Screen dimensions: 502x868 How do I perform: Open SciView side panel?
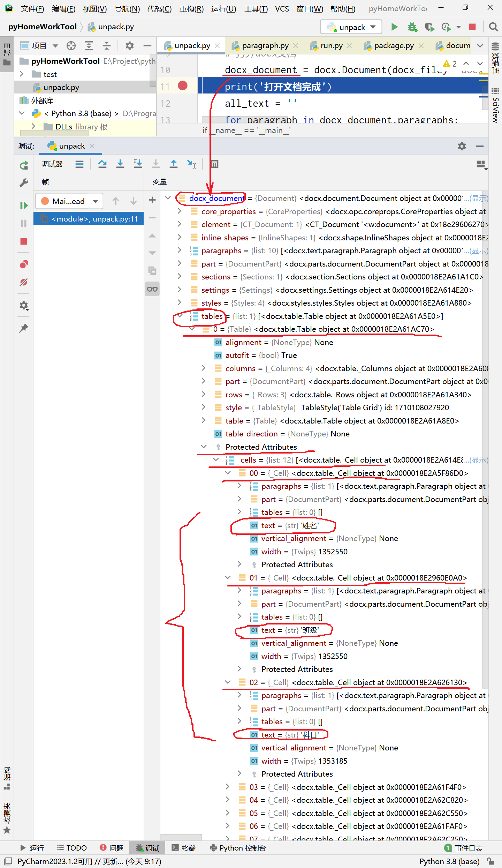click(x=495, y=105)
